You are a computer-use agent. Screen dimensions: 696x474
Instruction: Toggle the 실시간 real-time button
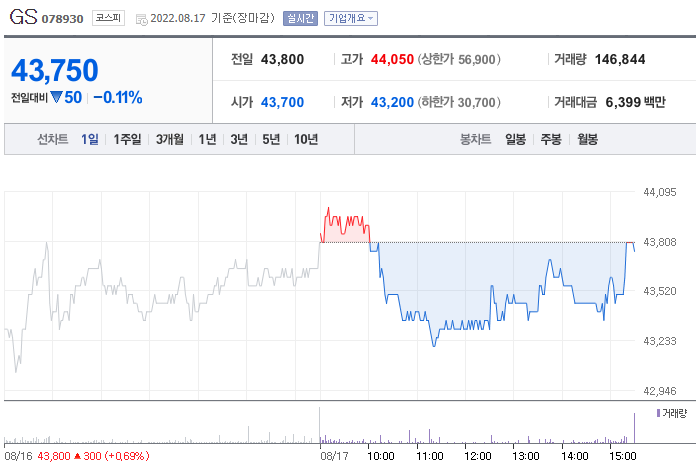[x=301, y=18]
